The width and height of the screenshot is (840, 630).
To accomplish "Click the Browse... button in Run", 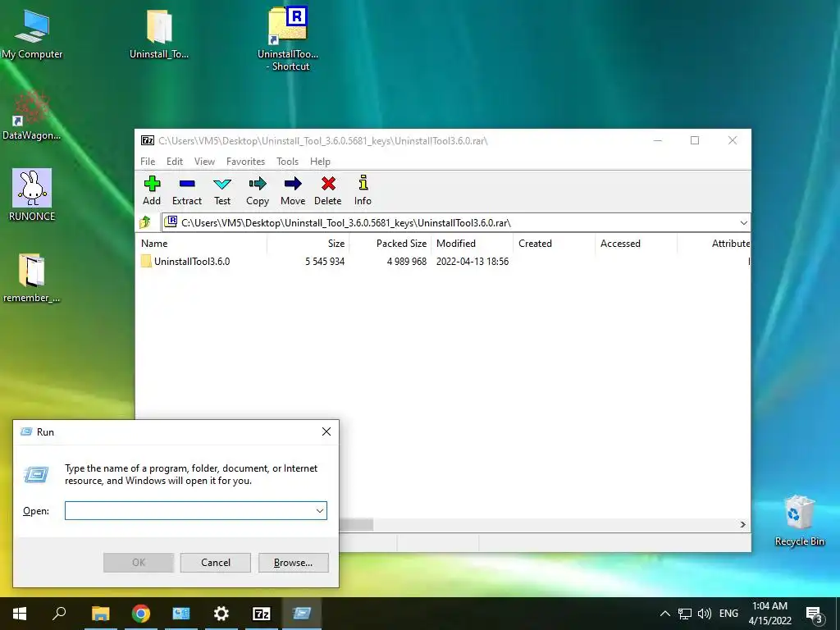I will [x=293, y=563].
